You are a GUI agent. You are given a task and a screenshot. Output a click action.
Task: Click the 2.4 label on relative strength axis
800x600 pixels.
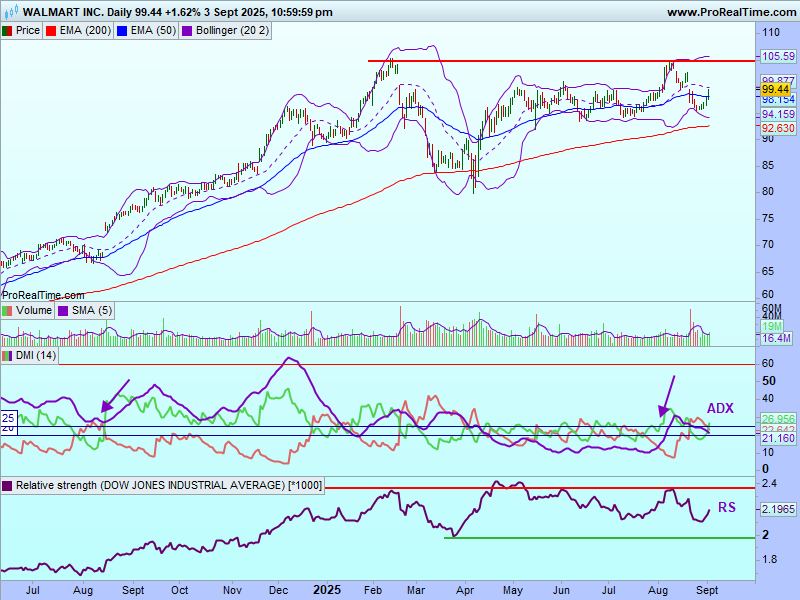tap(769, 483)
